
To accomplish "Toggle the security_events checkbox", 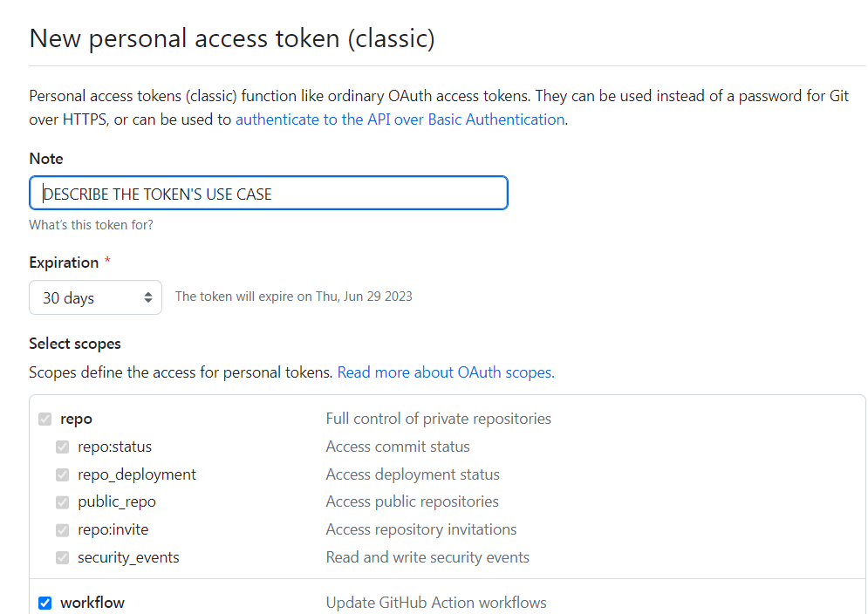I will [x=63, y=557].
